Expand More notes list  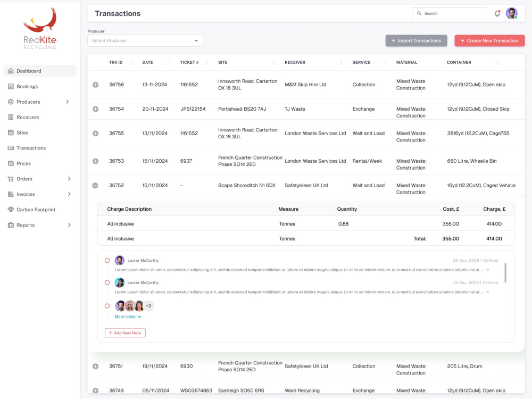click(x=128, y=317)
